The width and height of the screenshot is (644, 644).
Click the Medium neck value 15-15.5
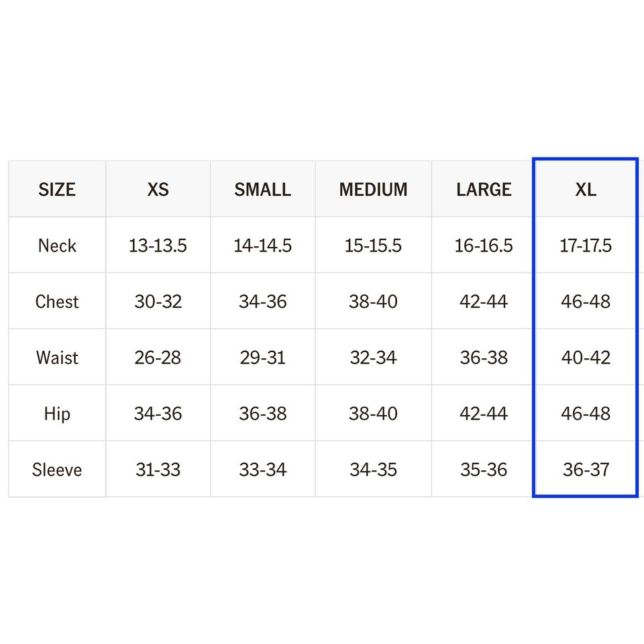click(x=373, y=246)
